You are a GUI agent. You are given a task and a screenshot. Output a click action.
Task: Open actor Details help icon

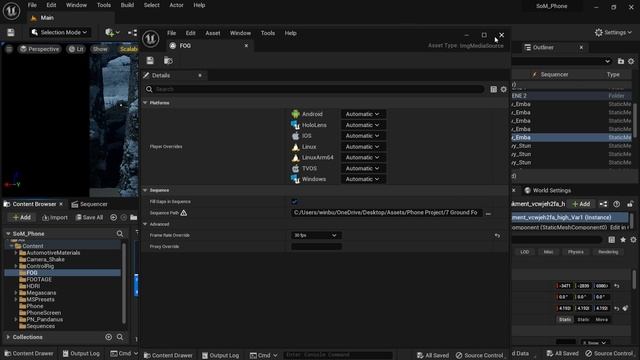[x=616, y=204]
